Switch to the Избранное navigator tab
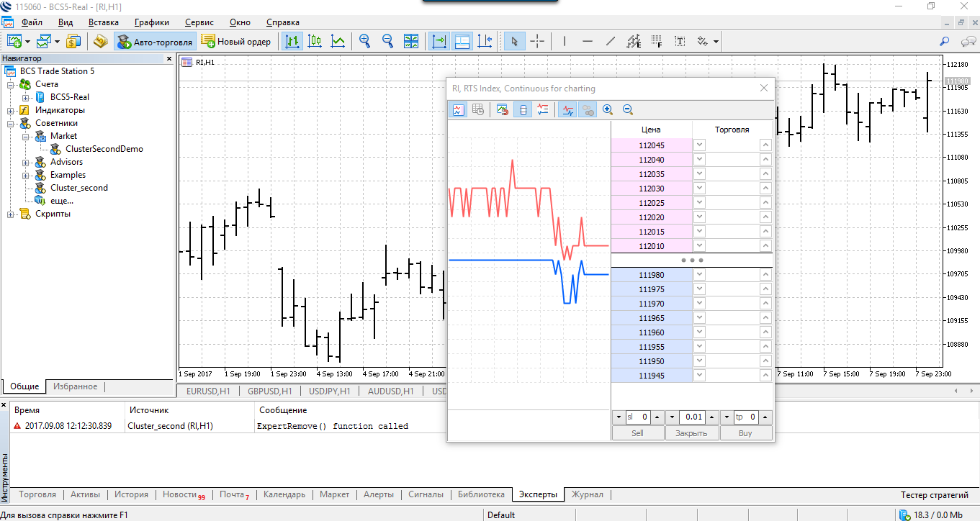980x521 pixels. pyautogui.click(x=75, y=386)
